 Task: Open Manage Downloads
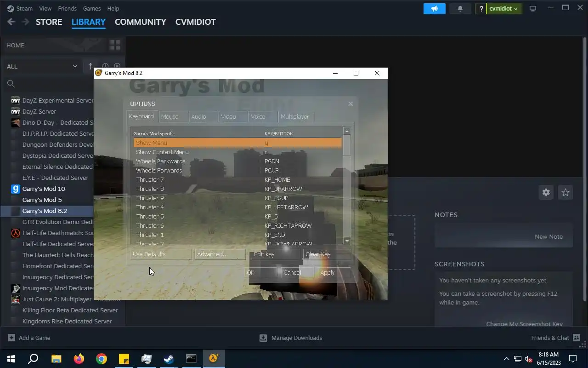[x=291, y=338]
